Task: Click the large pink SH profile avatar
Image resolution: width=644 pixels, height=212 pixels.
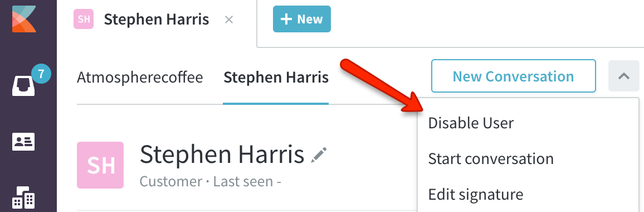Action: [x=100, y=165]
